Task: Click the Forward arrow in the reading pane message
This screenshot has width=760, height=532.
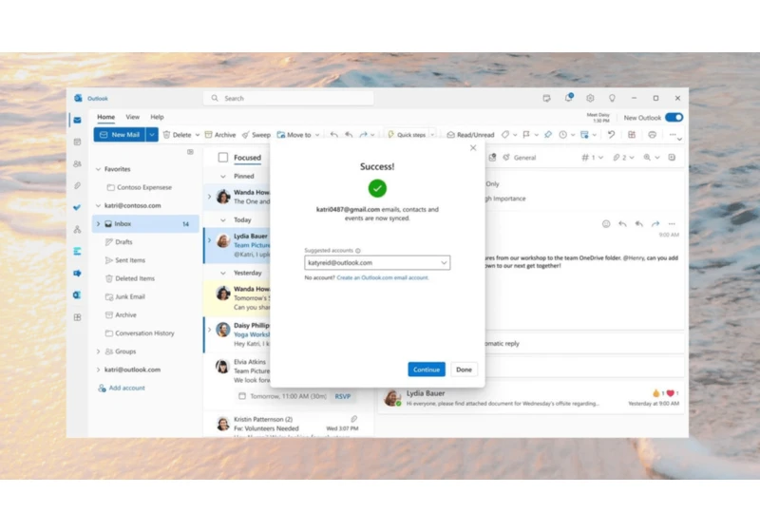Action: pos(655,224)
